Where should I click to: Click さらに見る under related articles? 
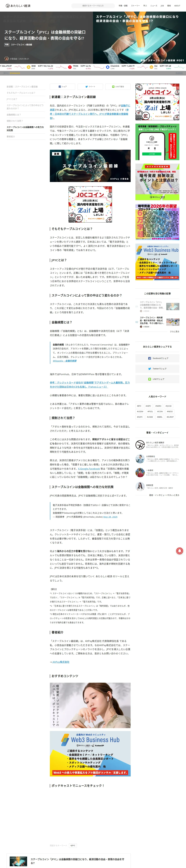point(175,332)
